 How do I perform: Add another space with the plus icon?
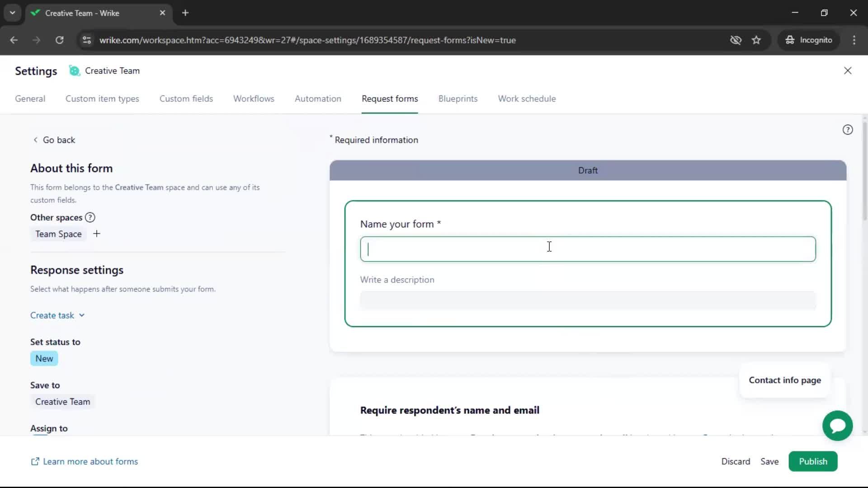point(96,234)
